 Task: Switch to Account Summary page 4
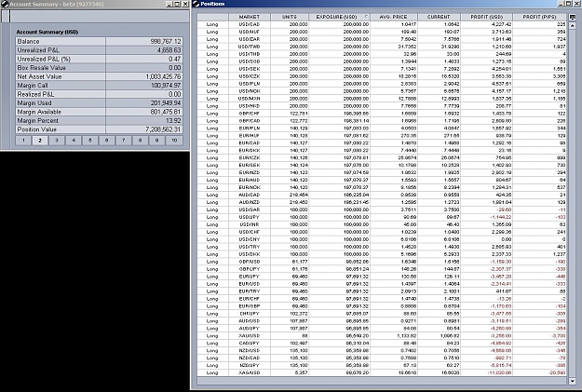[x=74, y=141]
